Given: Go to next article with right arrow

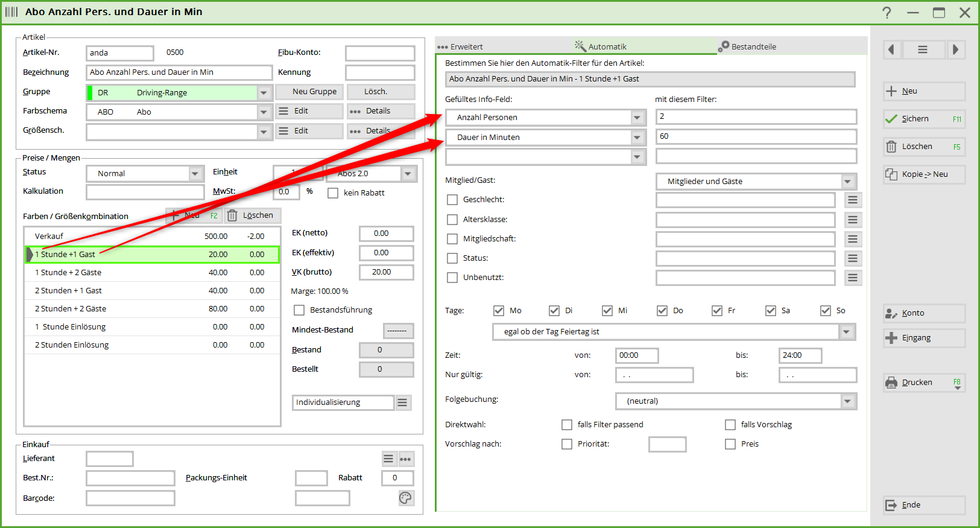Looking at the screenshot, I should 955,49.
